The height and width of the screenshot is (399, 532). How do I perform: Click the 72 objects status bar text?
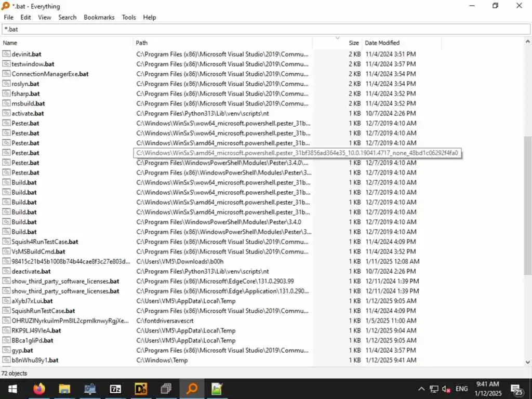(14, 373)
